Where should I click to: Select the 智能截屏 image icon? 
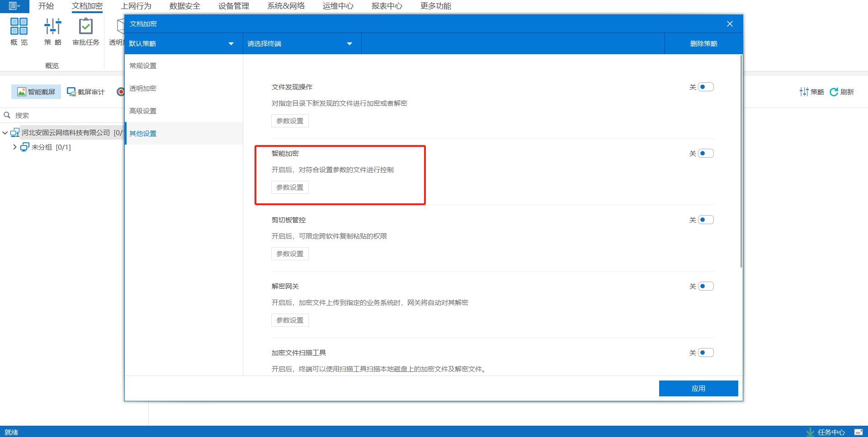22,92
